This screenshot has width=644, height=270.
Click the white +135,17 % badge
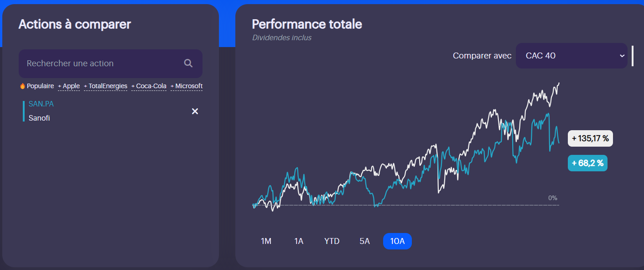click(x=590, y=138)
